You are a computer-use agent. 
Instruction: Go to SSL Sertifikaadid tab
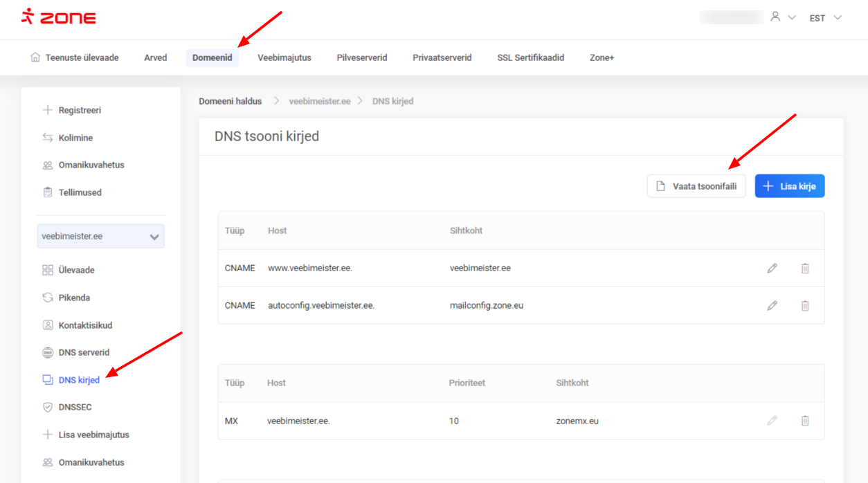[530, 58]
